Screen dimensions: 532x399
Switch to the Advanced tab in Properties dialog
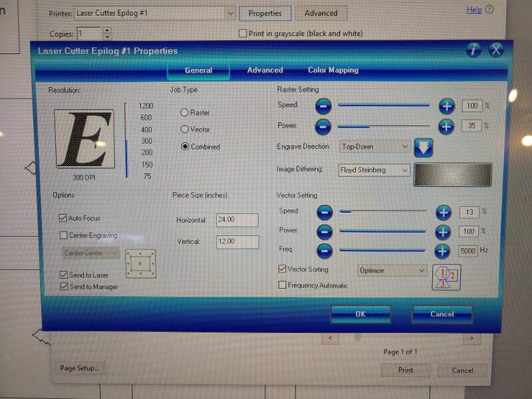tap(265, 70)
